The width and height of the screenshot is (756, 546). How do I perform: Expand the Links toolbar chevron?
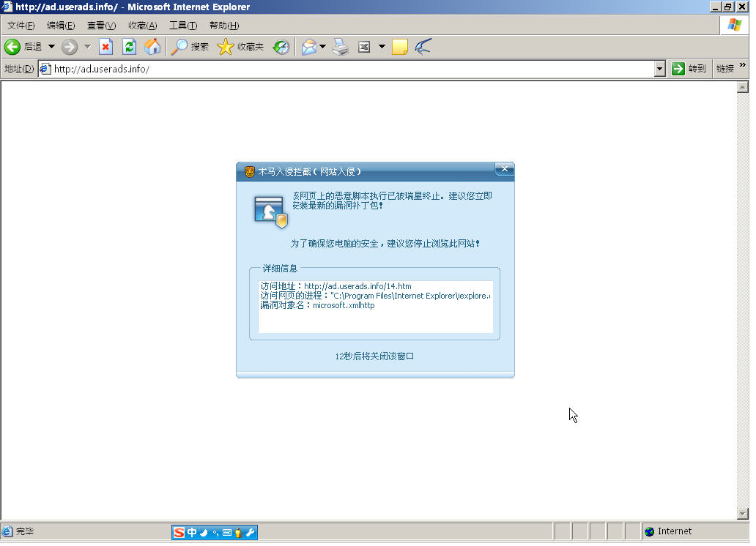coord(743,65)
